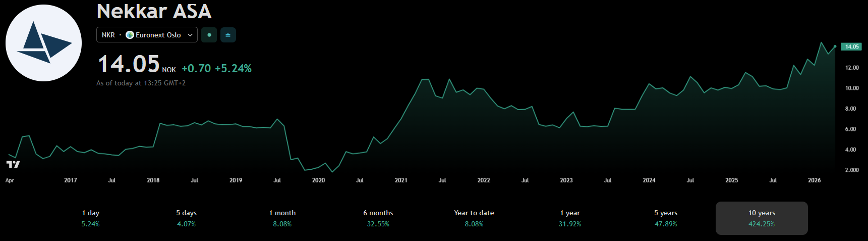
Task: Click the crown primary listing icon
Action: click(228, 35)
